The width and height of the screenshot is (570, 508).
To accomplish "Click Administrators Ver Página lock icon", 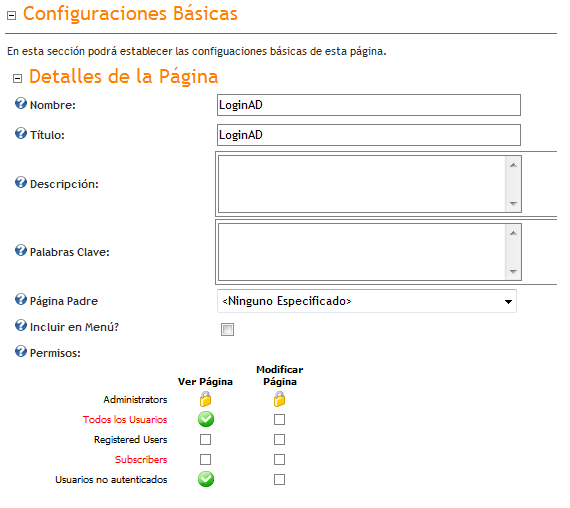I will pos(205,399).
